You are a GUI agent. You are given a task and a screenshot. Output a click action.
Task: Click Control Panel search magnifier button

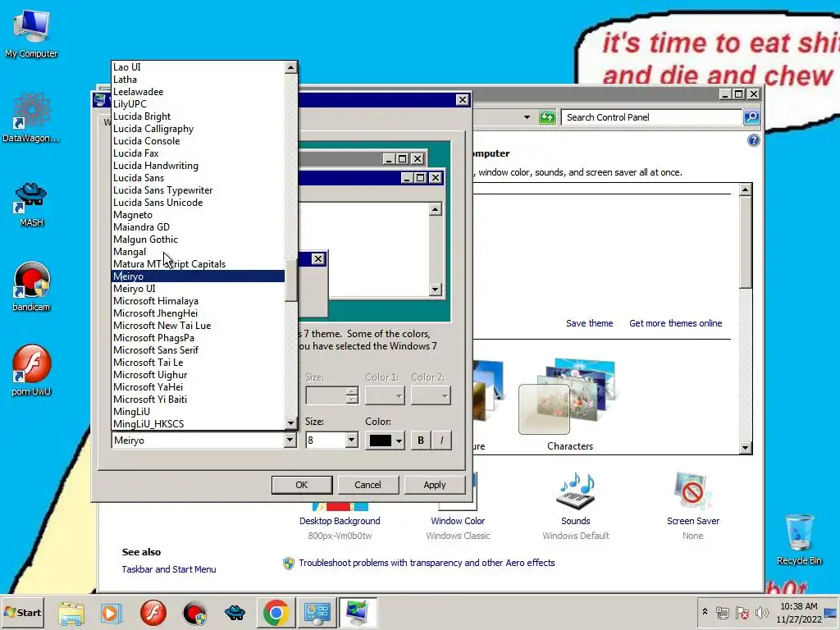click(751, 116)
